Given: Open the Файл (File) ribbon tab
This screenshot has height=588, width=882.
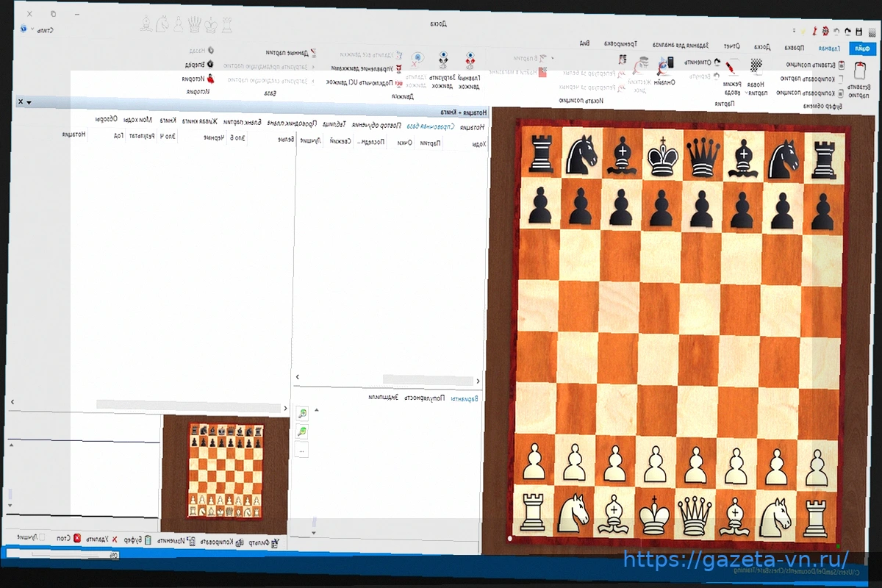Looking at the screenshot, I should coord(858,49).
